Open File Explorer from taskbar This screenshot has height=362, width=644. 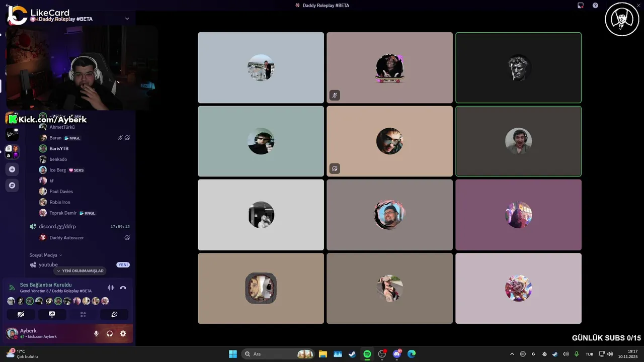coord(323,354)
